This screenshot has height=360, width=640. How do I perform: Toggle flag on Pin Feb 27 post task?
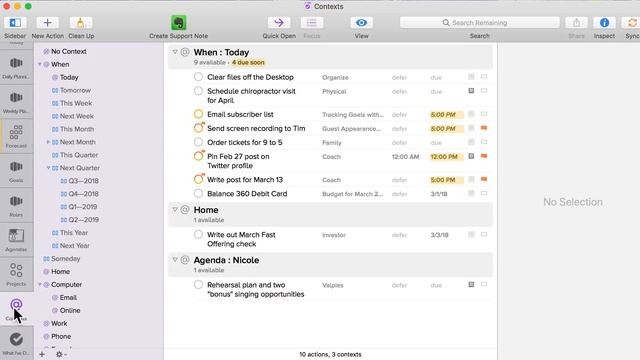pyautogui.click(x=484, y=156)
